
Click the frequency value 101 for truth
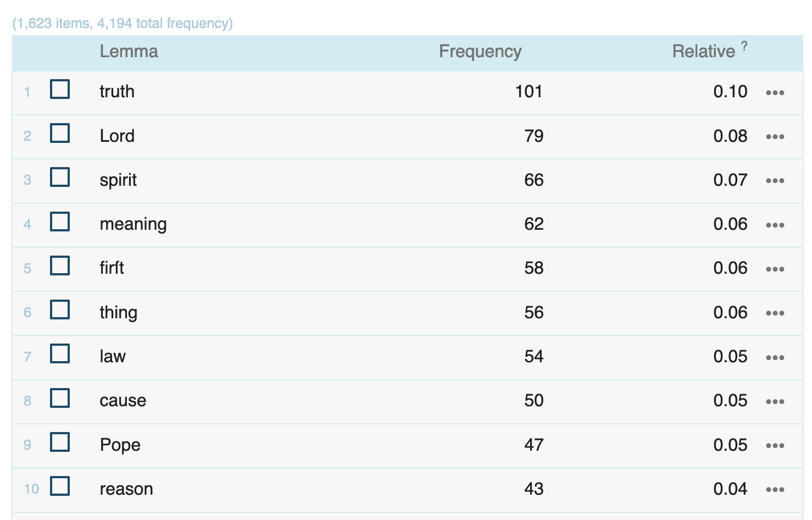tap(529, 91)
